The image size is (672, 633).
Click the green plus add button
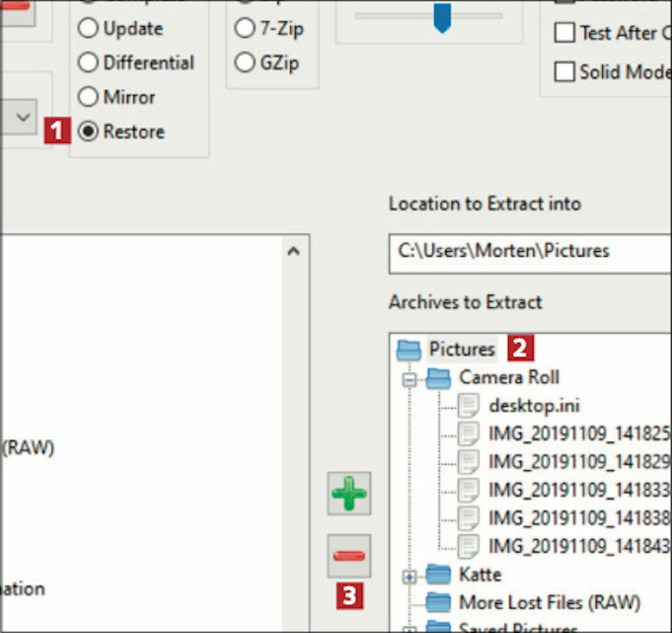(x=349, y=493)
